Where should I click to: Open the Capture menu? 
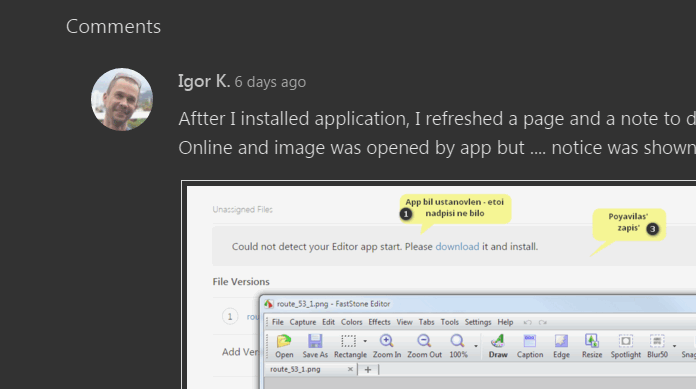coord(303,322)
